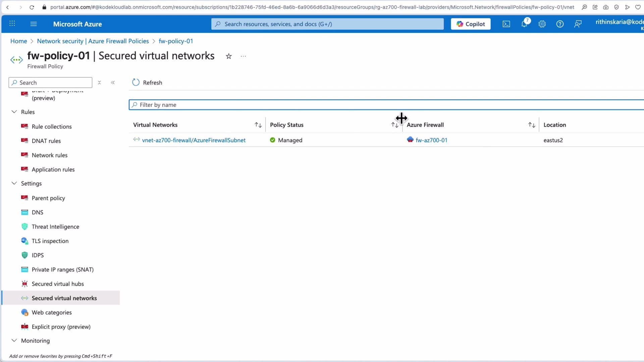Click the Virtual Networks column header
The image size is (644, 362).
[x=155, y=125]
